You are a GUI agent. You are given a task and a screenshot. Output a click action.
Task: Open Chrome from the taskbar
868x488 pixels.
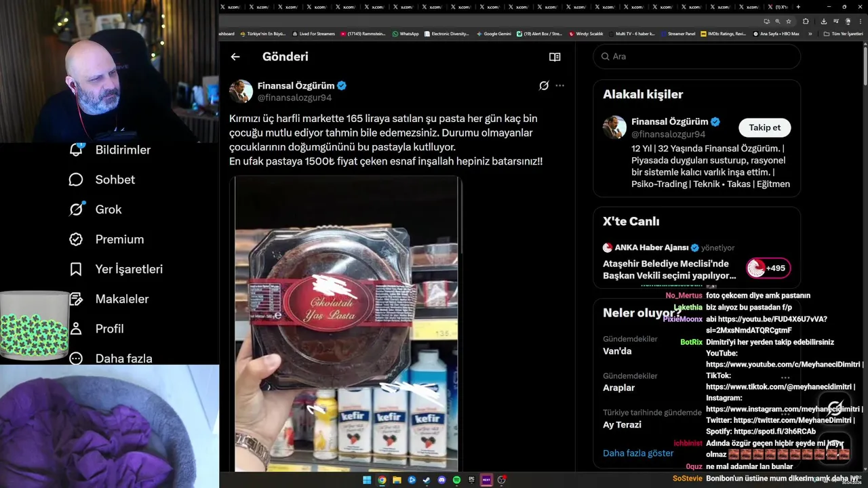click(382, 480)
